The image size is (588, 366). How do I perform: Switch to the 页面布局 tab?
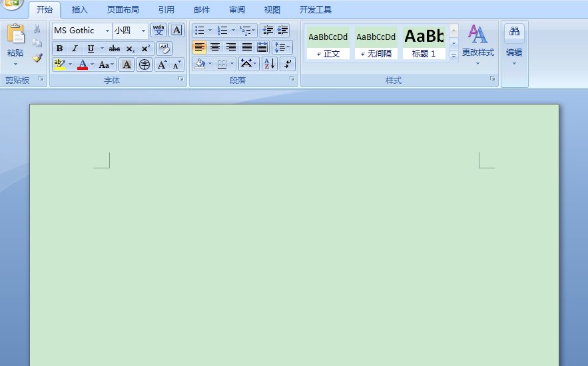click(123, 10)
